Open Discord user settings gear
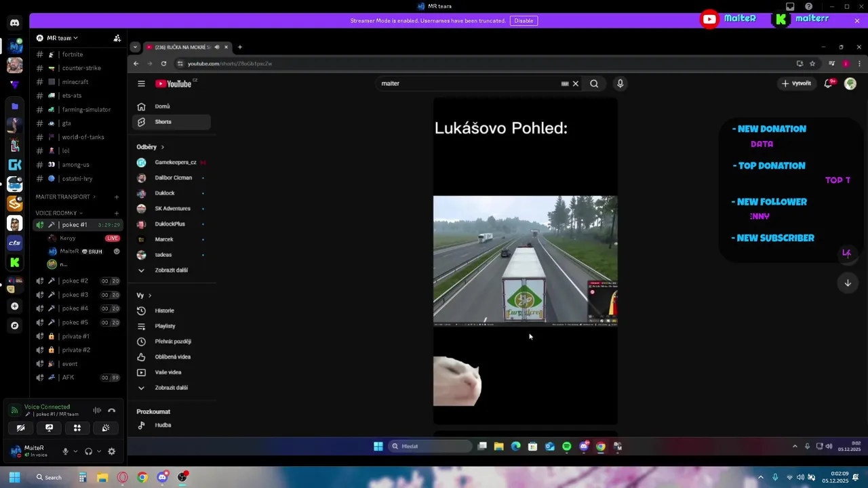 112,451
